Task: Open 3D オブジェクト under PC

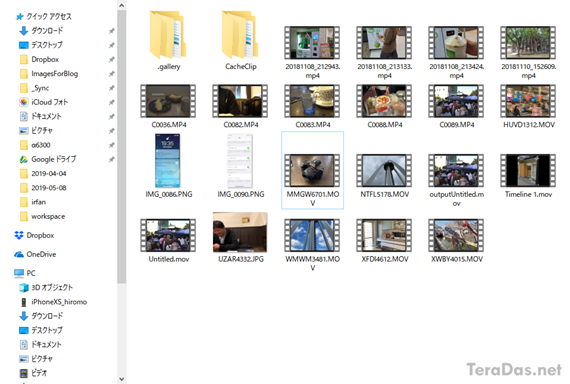Action: pyautogui.click(x=46, y=288)
